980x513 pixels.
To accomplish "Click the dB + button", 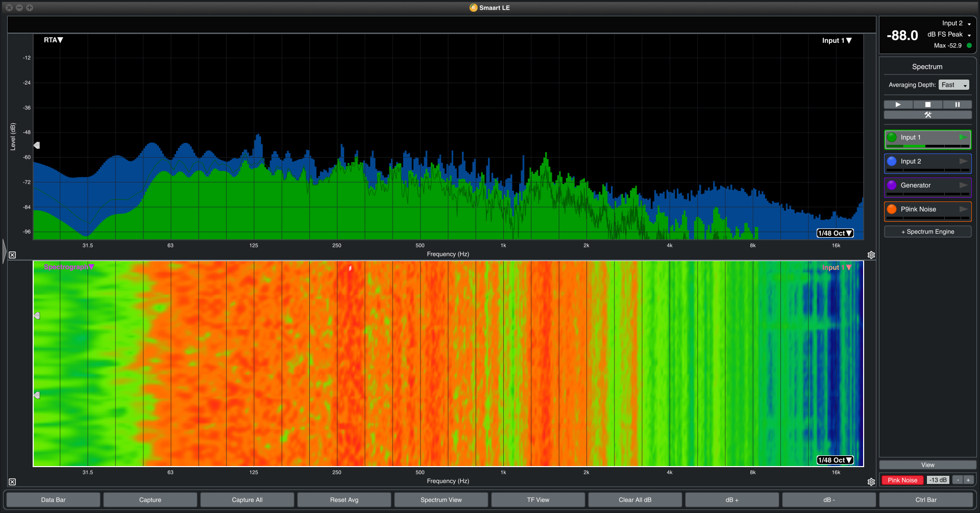I will pyautogui.click(x=732, y=500).
